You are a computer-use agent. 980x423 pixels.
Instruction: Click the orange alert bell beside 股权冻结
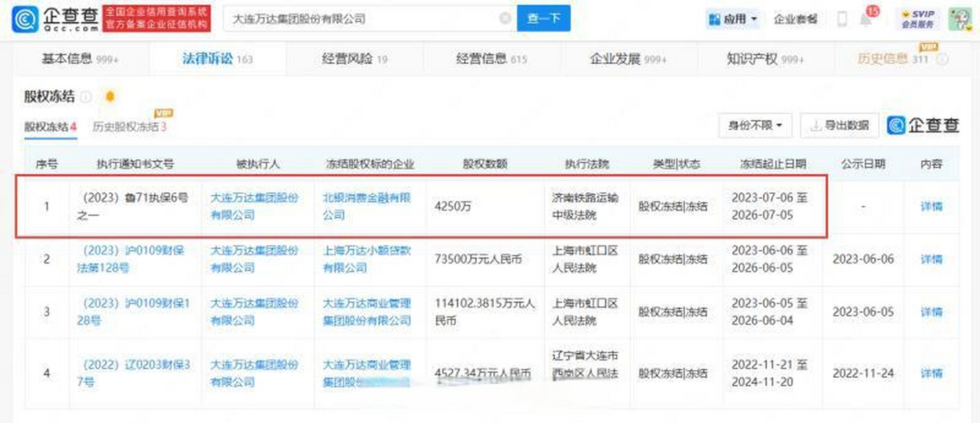point(110,96)
